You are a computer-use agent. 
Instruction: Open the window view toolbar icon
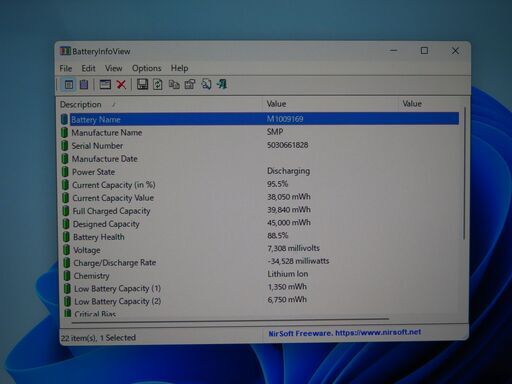point(105,85)
